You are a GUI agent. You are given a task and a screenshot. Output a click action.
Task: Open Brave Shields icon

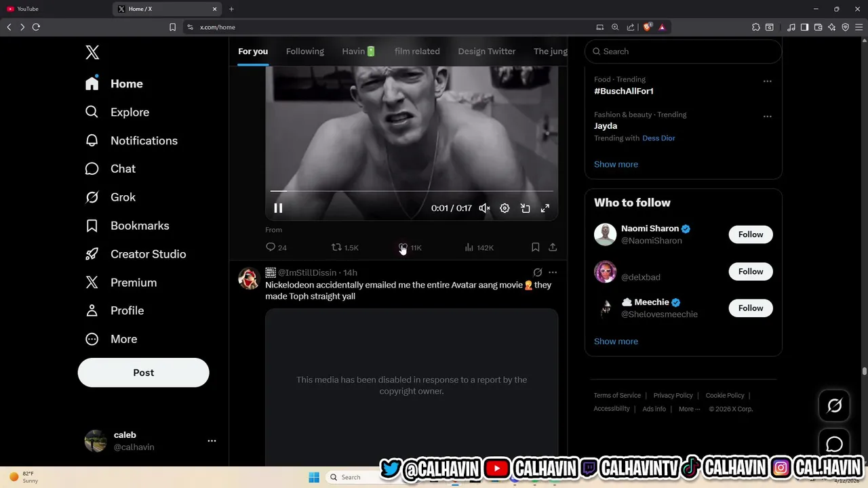pos(647,27)
